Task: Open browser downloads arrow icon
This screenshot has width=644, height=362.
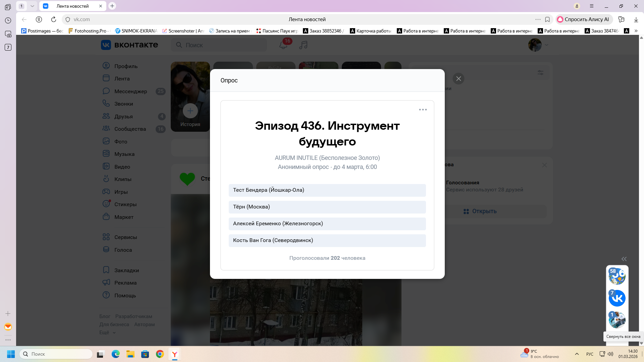Action: tap(636, 19)
